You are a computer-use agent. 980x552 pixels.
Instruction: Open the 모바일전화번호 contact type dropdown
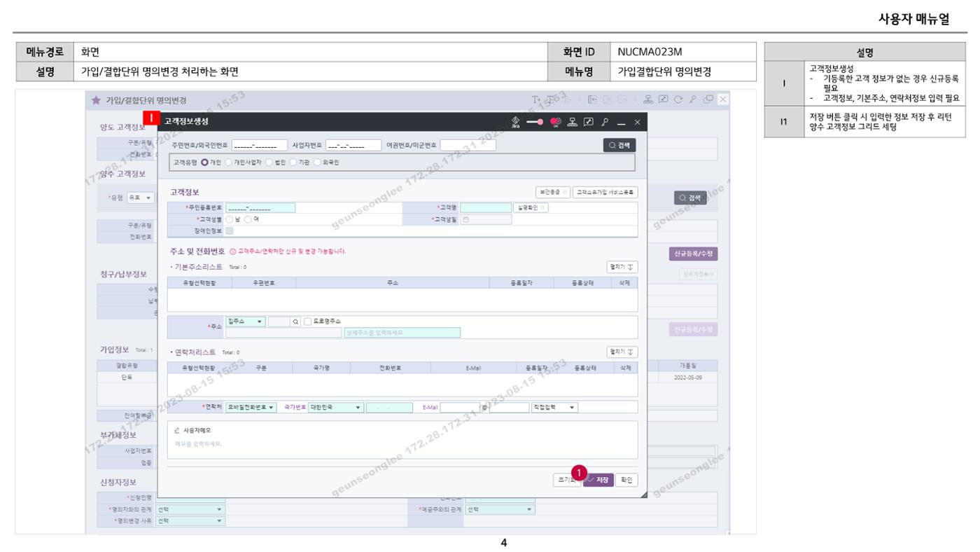pyautogui.click(x=251, y=407)
